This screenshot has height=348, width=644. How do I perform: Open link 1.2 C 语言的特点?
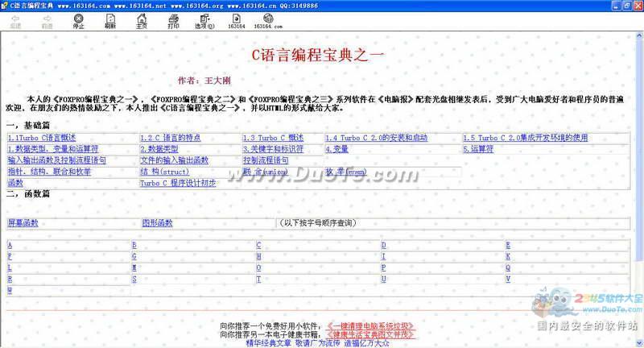click(x=170, y=138)
